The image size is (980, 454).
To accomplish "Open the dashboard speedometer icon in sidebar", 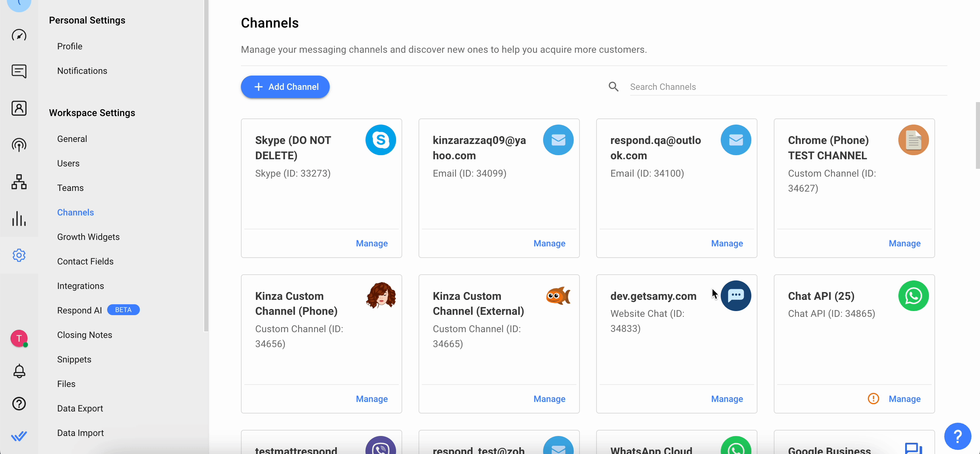I will pyautogui.click(x=19, y=35).
